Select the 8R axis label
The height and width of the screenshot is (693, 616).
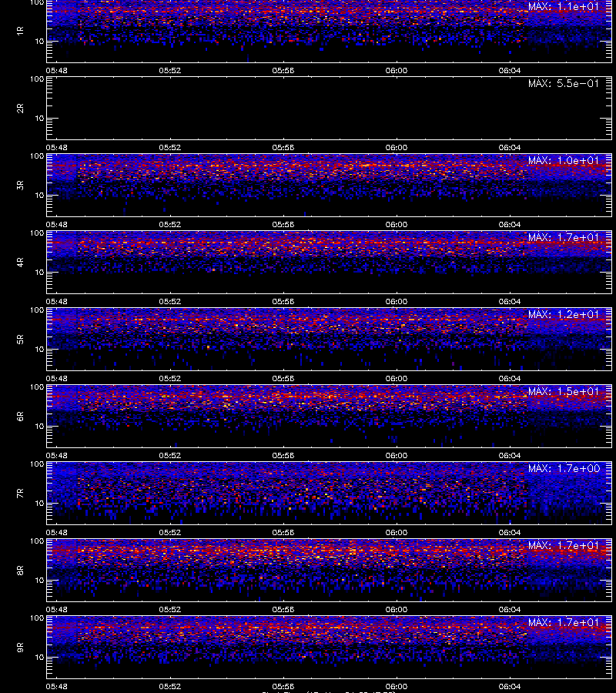click(x=20, y=570)
